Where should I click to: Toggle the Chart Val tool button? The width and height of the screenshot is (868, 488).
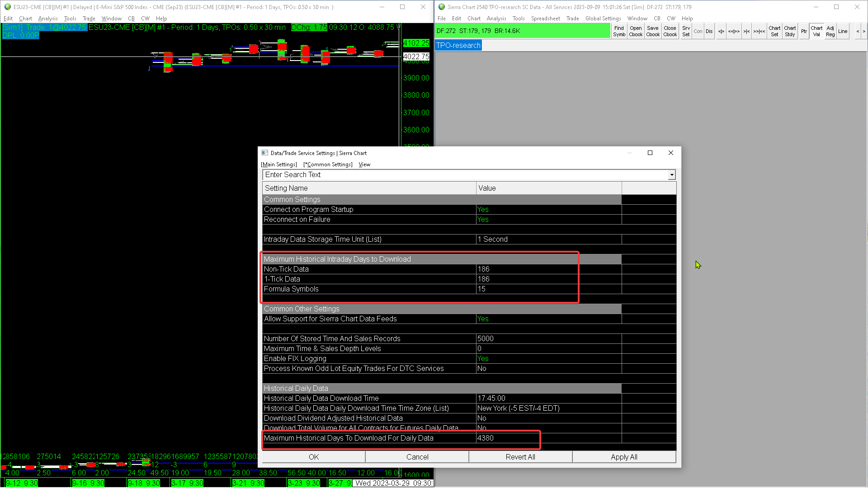(x=816, y=31)
